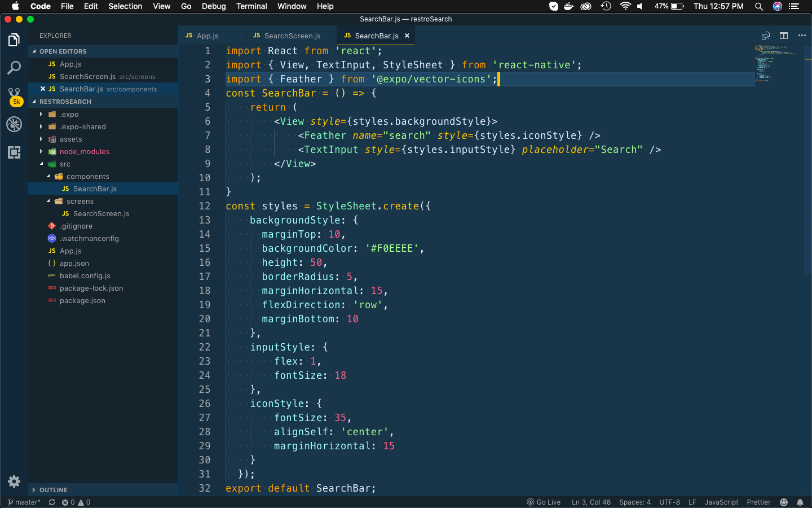Open the Selection menu
The width and height of the screenshot is (812, 508).
(x=125, y=6)
